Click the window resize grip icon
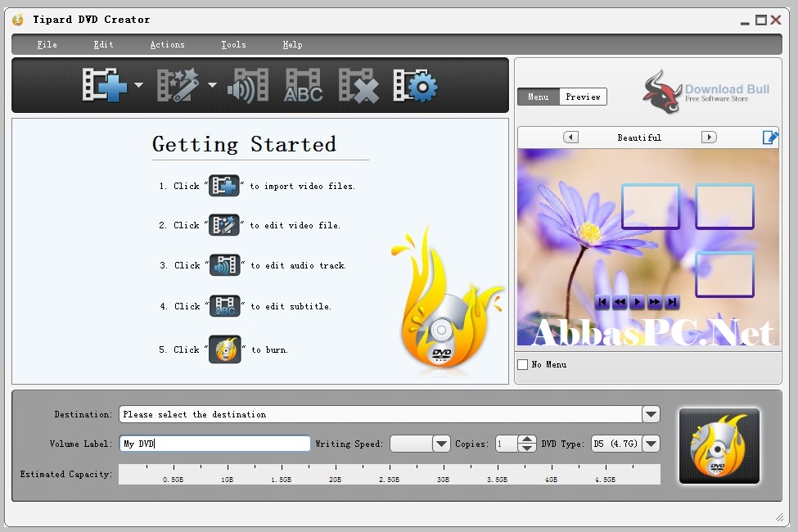The image size is (798, 532). 780,517
